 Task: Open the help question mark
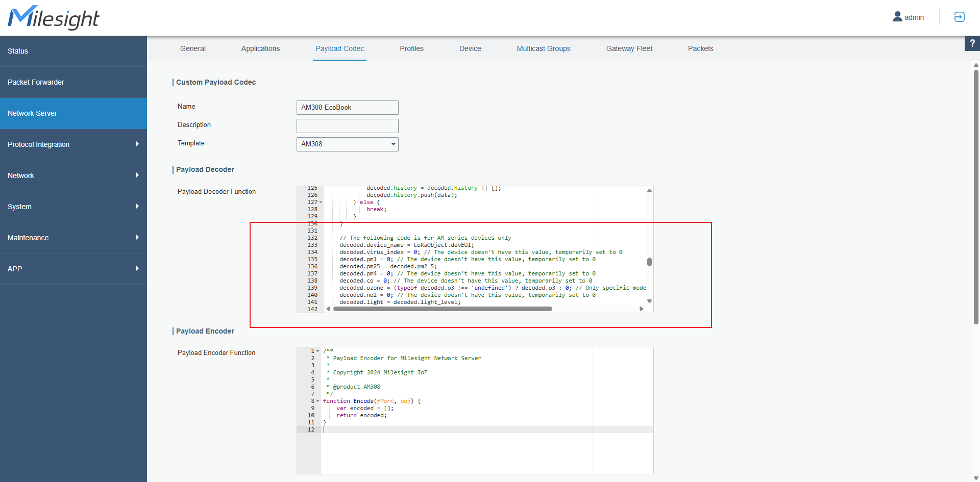coord(972,43)
